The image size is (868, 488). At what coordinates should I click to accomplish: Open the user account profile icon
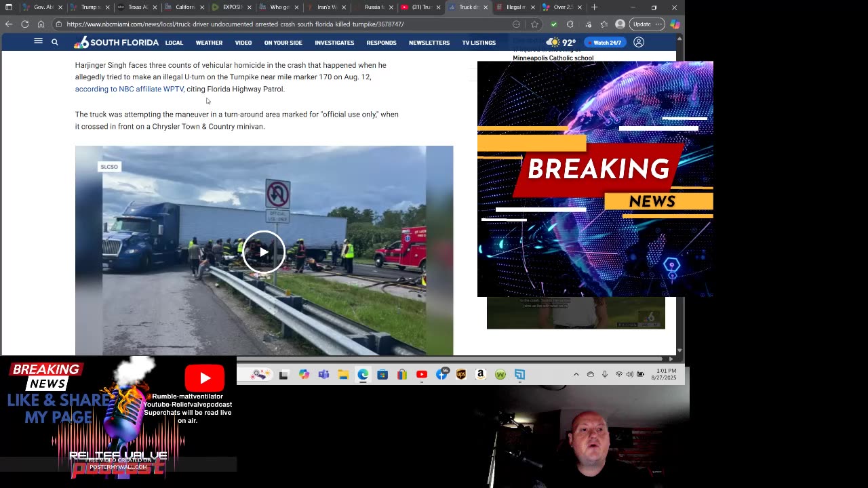click(x=639, y=42)
